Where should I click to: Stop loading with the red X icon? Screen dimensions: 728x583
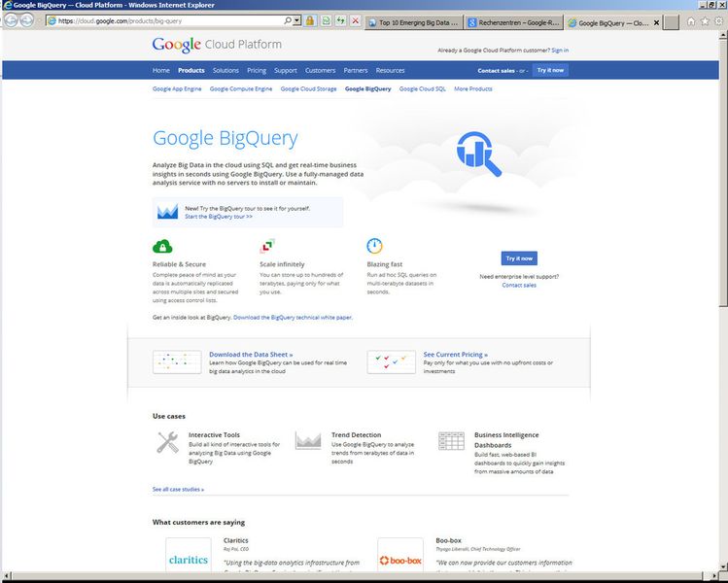point(355,20)
